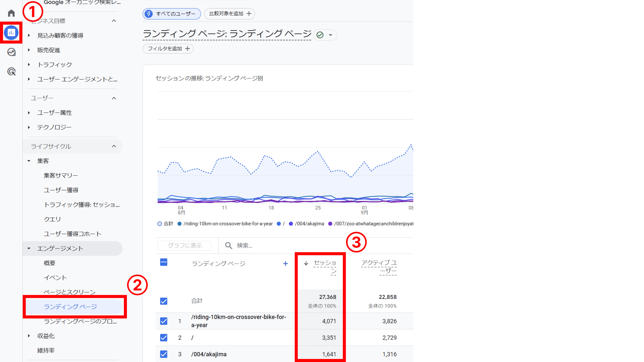644x362 pixels.
Task: Expand トラフィック in the sidebar
Action: 29,64
